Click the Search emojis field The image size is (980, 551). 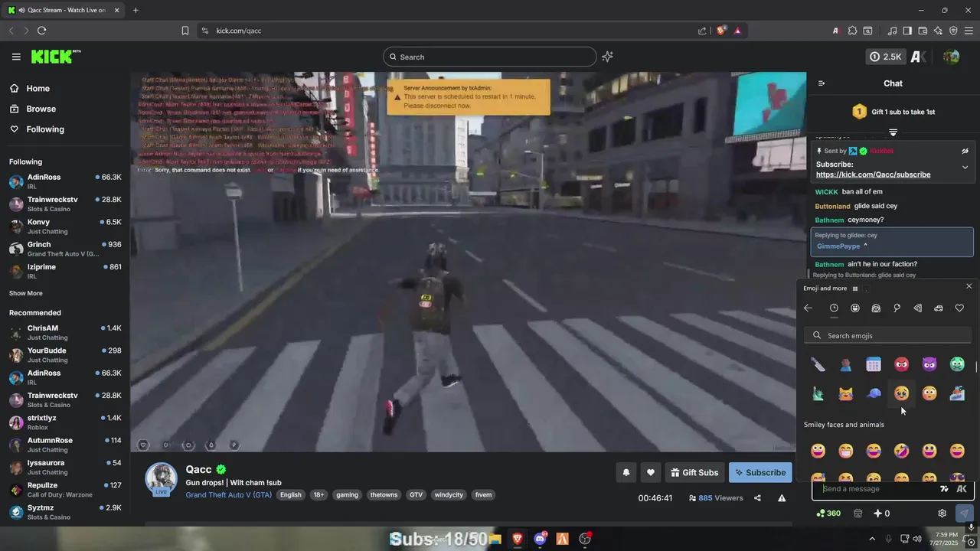click(x=888, y=335)
